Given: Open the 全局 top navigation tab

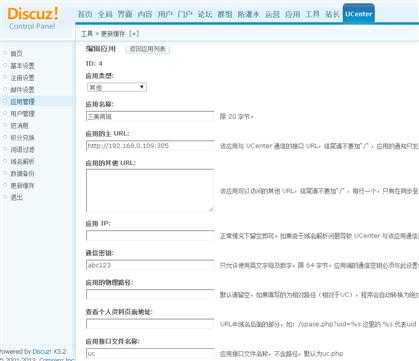Looking at the screenshot, I should 105,14.
